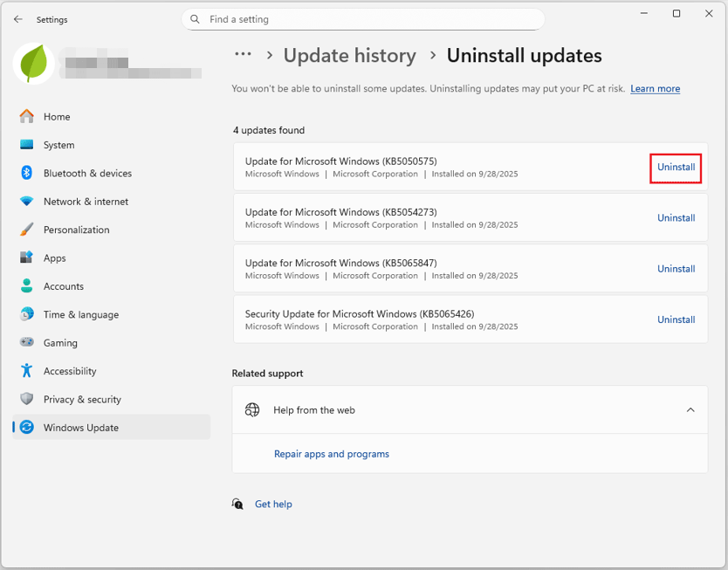Image resolution: width=728 pixels, height=570 pixels.
Task: Select Repair apps and programs
Action: point(331,454)
